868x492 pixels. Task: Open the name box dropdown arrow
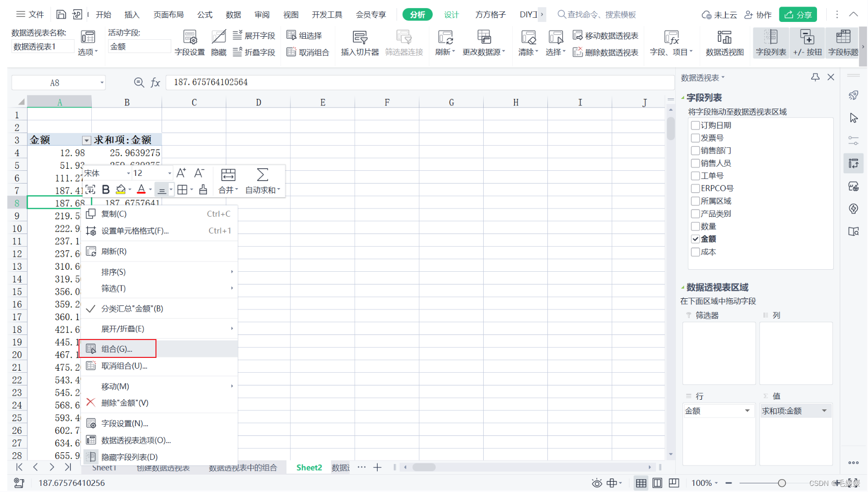pos(102,83)
